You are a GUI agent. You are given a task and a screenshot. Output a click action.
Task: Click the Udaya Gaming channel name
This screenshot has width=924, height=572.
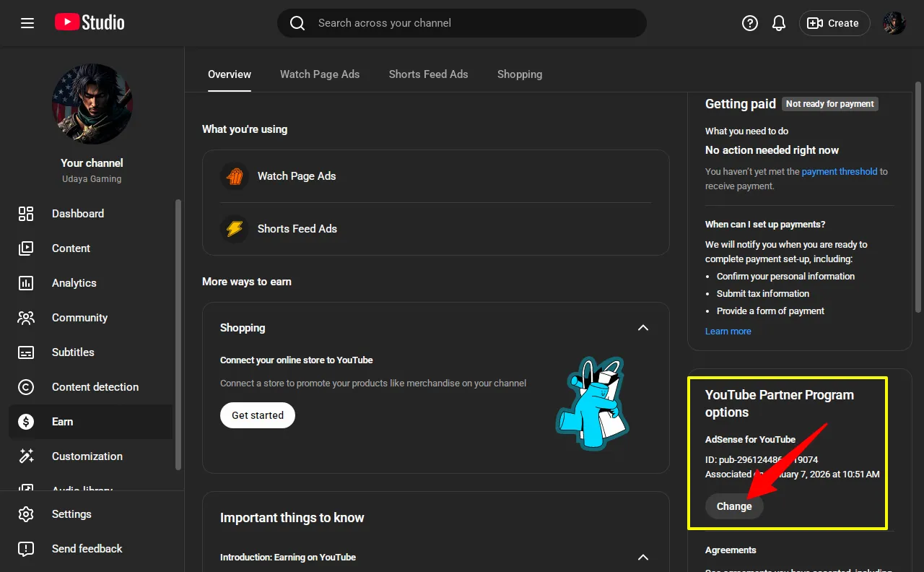click(x=92, y=179)
